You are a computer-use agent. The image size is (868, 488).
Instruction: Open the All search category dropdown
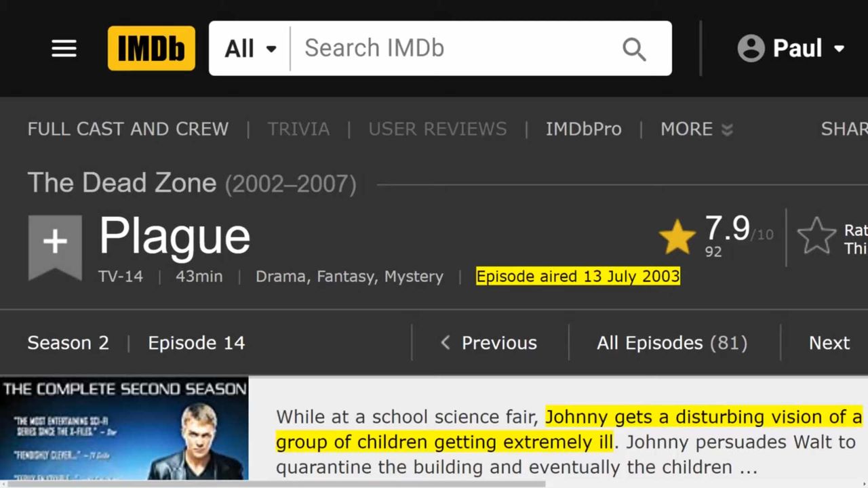tap(250, 48)
